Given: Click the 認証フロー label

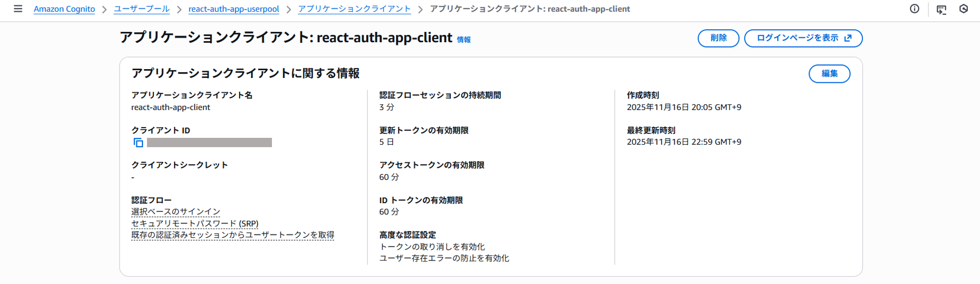Looking at the screenshot, I should point(151,200).
